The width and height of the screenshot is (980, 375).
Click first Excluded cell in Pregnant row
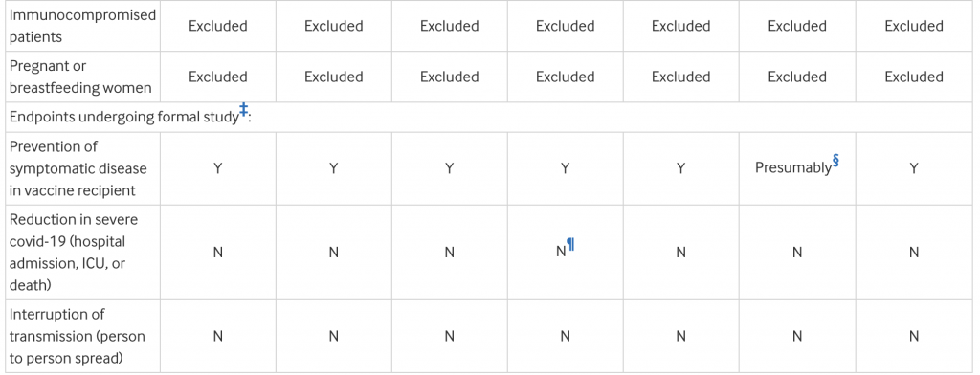pos(218,77)
